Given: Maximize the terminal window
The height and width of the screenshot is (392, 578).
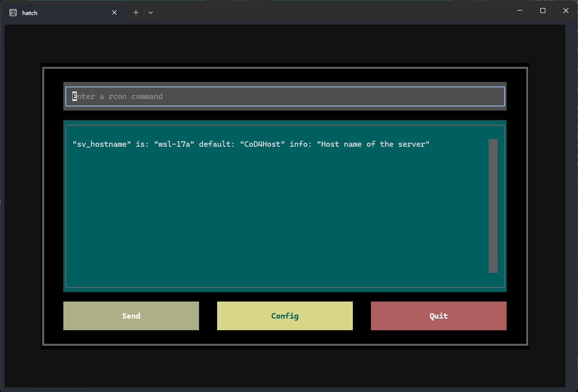Looking at the screenshot, I should pos(543,11).
